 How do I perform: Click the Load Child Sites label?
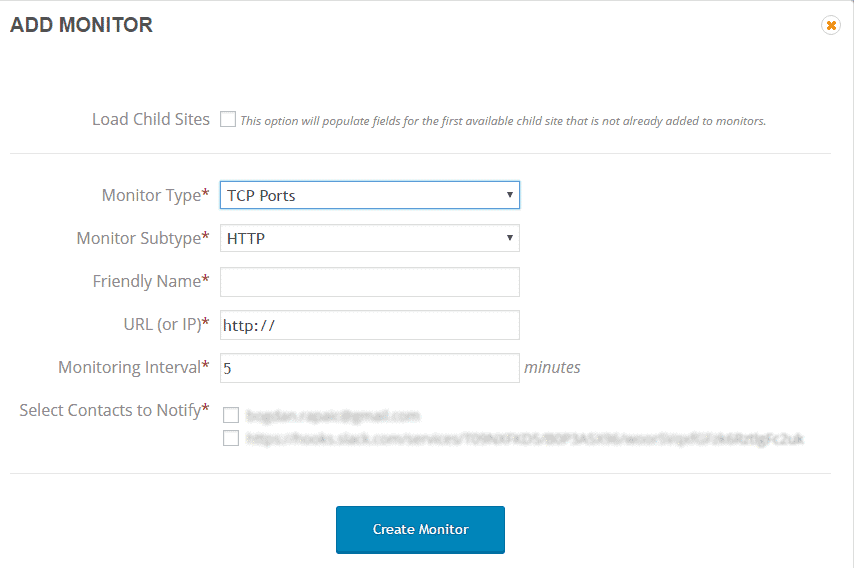(x=151, y=119)
